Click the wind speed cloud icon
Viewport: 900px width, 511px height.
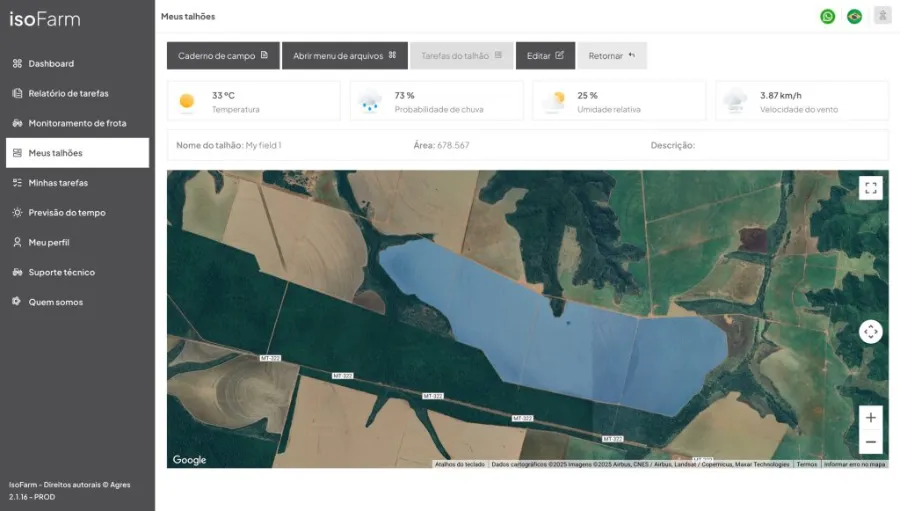(735, 102)
